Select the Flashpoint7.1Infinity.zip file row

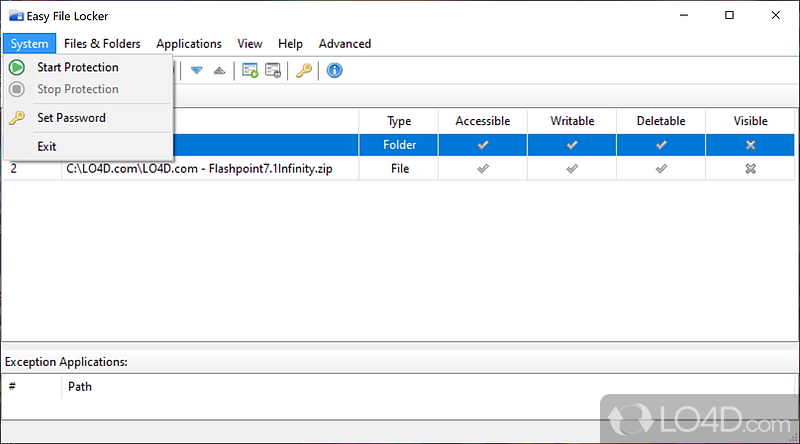[x=200, y=169]
